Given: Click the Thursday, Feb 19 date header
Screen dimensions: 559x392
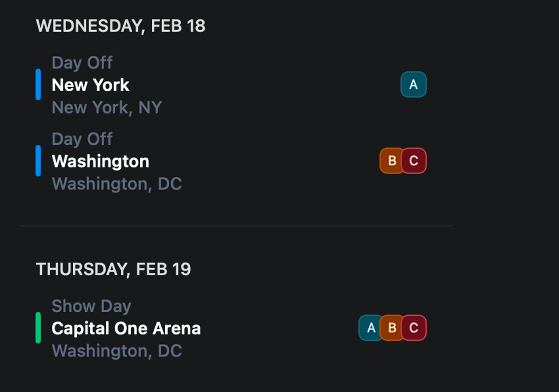Looking at the screenshot, I should pos(113,269).
